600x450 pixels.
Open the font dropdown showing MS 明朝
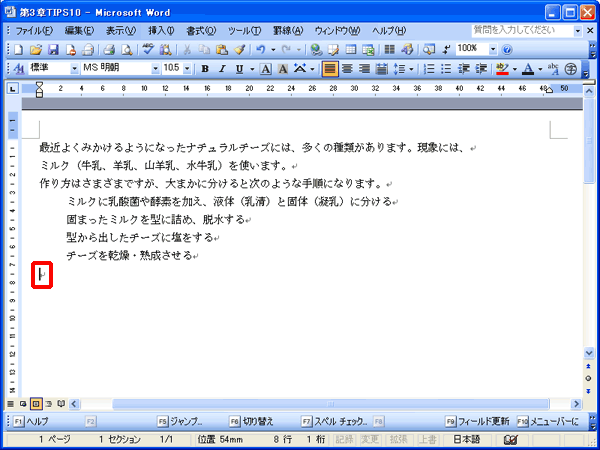(155, 69)
